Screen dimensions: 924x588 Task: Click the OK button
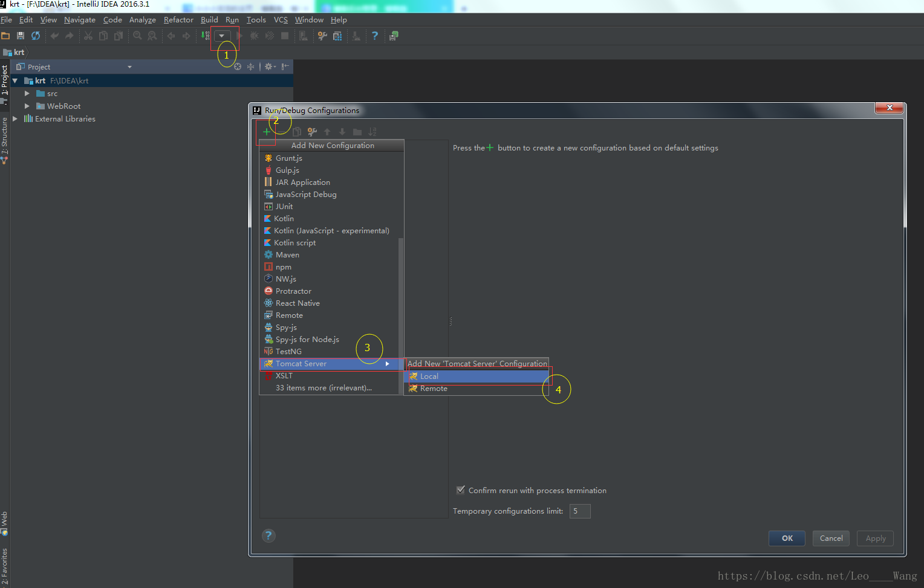pyautogui.click(x=787, y=538)
